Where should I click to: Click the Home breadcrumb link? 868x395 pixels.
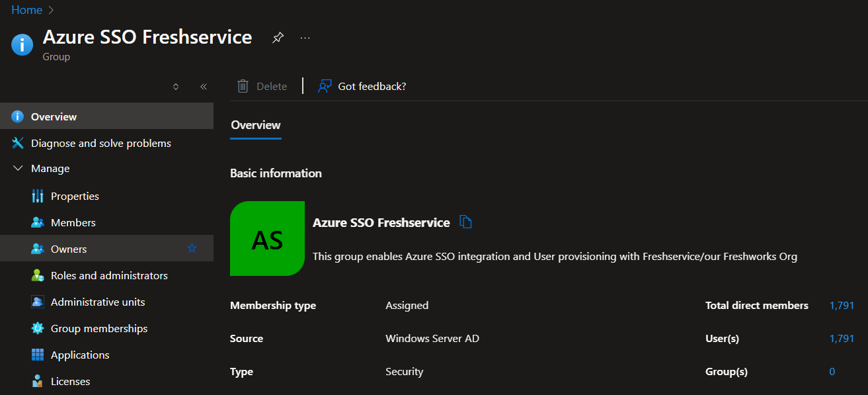pos(26,10)
